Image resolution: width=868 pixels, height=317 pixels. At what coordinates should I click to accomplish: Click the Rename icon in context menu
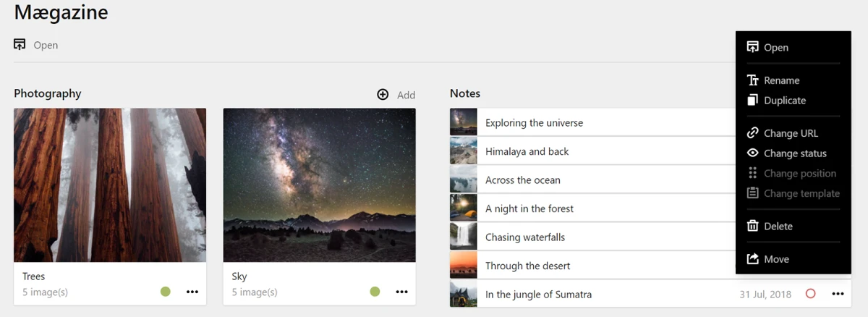[752, 80]
